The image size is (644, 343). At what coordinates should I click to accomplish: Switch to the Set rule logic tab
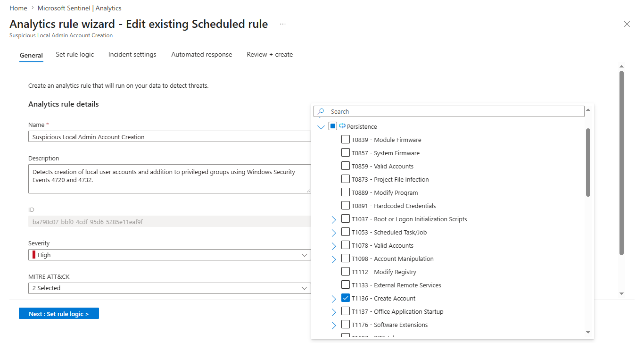(x=75, y=54)
